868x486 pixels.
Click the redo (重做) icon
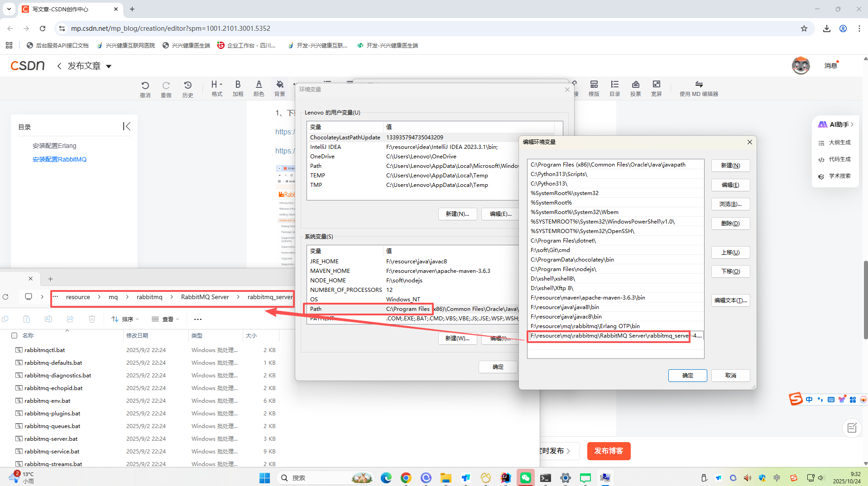[166, 89]
